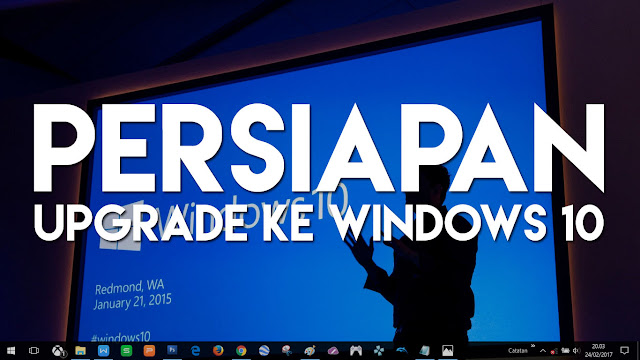Open the Action Center notifications icon
The height and width of the screenshot is (360, 640).
coord(624,351)
